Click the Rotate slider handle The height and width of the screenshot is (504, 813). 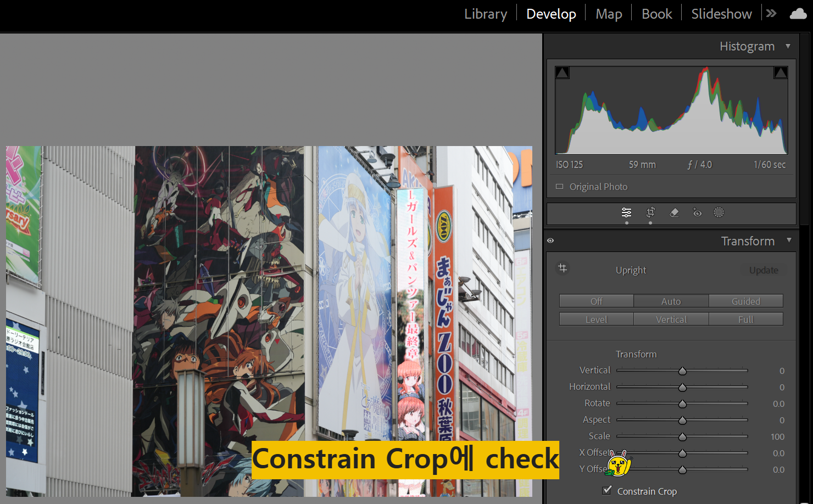(682, 404)
